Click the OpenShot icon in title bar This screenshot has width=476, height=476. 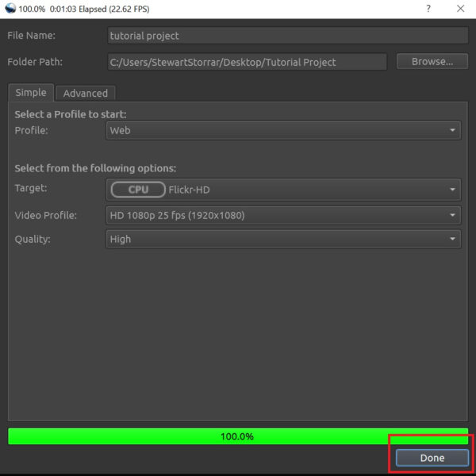pyautogui.click(x=9, y=8)
